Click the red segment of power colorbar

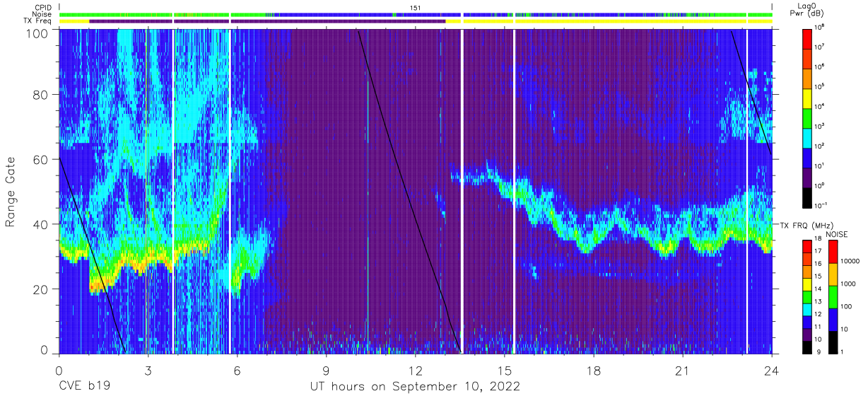(x=809, y=38)
